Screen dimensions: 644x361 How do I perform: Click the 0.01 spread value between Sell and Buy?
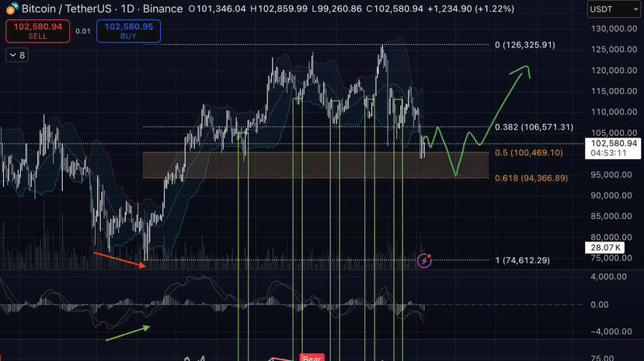(x=83, y=31)
